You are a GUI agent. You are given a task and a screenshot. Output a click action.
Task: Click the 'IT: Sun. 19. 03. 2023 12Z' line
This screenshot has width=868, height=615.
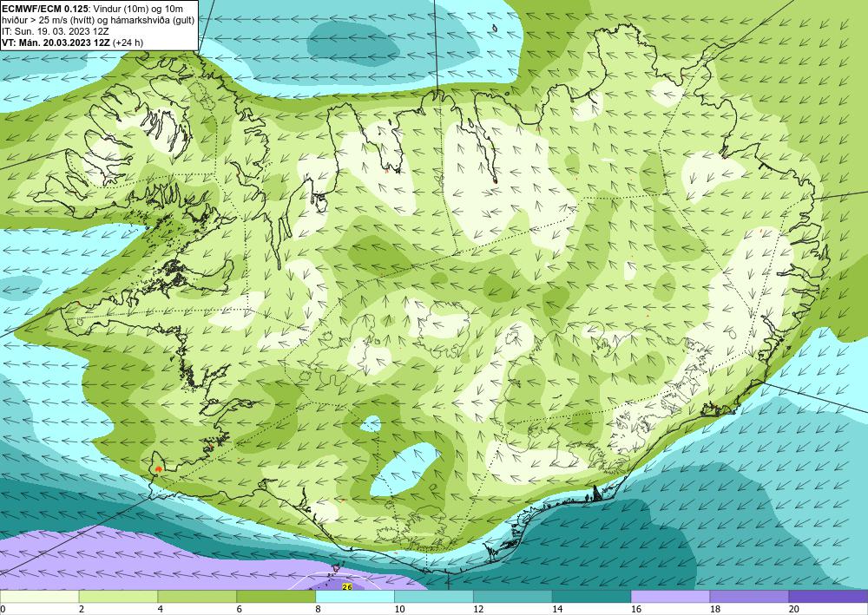(56, 31)
